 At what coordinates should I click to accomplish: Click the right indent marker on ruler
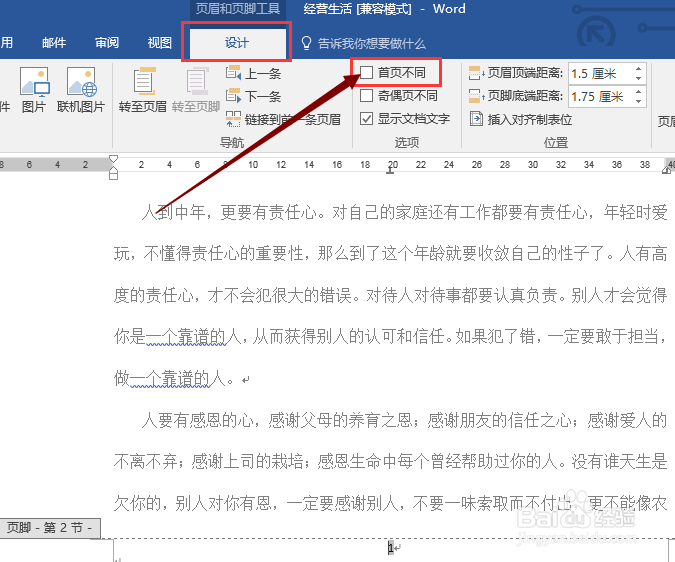(x=666, y=170)
